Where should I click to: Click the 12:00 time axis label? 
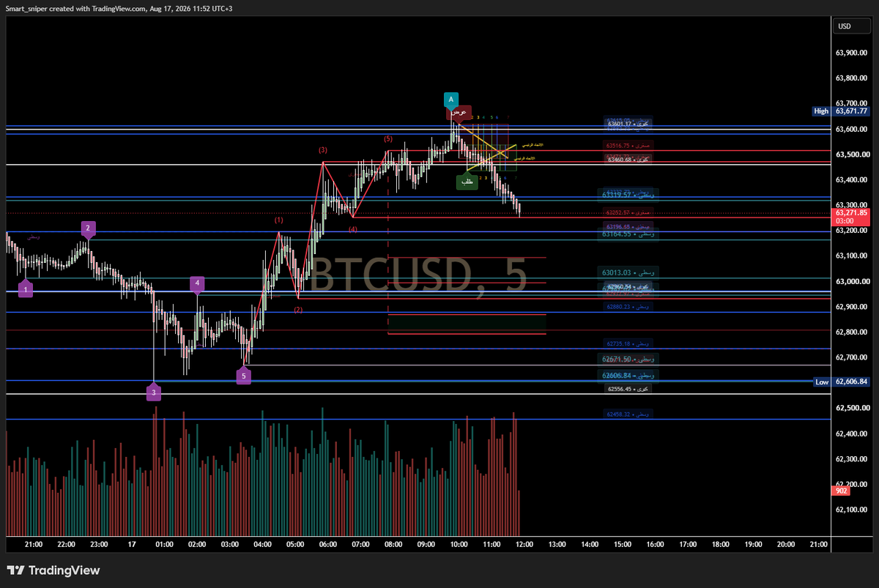pyautogui.click(x=524, y=544)
